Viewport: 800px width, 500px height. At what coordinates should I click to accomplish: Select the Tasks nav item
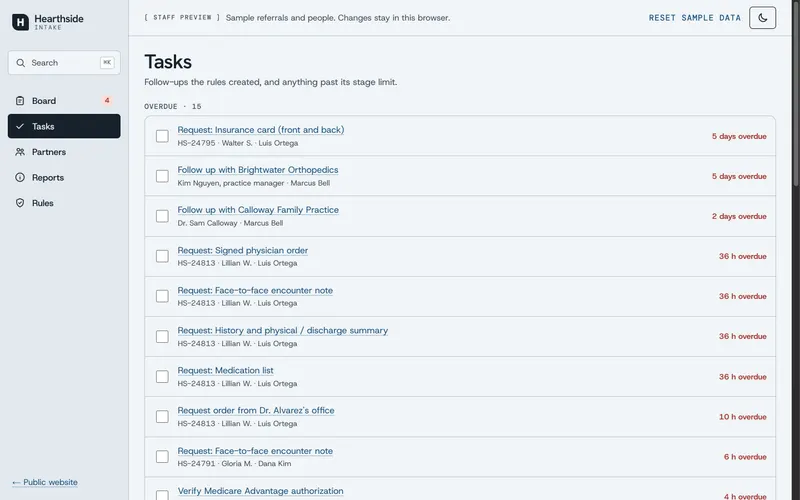point(64,126)
